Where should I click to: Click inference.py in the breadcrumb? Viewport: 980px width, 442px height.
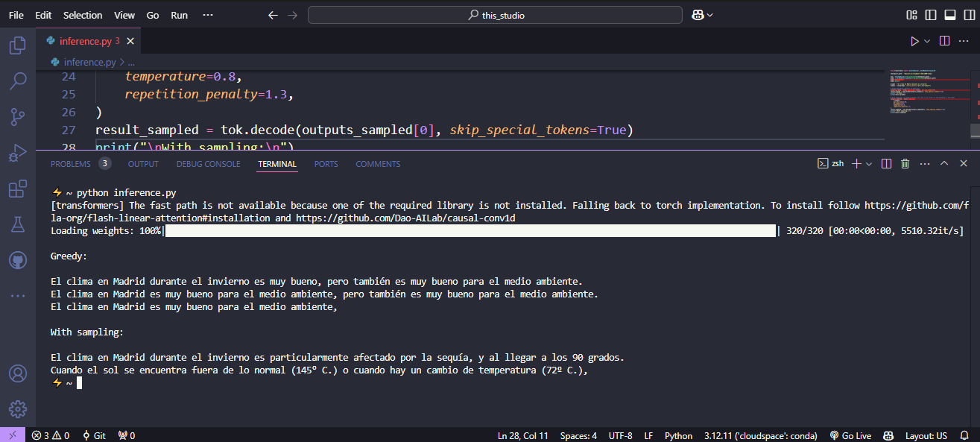pyautogui.click(x=89, y=63)
